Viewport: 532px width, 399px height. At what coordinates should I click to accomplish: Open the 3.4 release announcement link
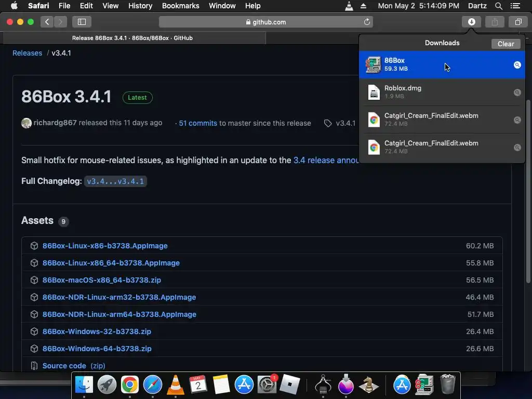pyautogui.click(x=326, y=160)
